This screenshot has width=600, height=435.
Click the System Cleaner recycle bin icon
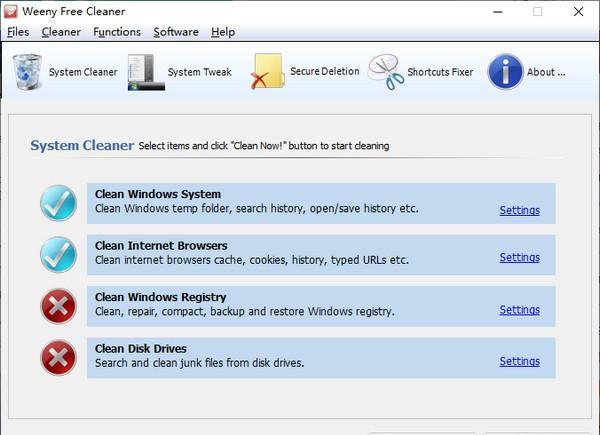coord(27,72)
